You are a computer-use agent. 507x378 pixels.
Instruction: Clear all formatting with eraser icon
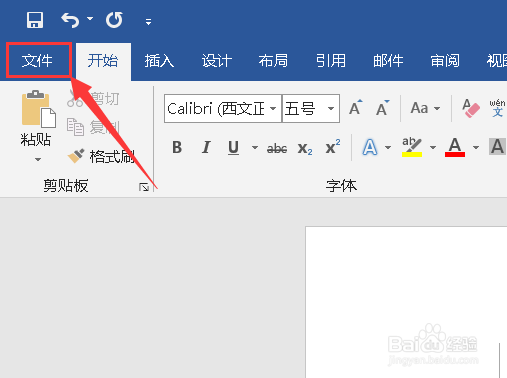coord(471,108)
